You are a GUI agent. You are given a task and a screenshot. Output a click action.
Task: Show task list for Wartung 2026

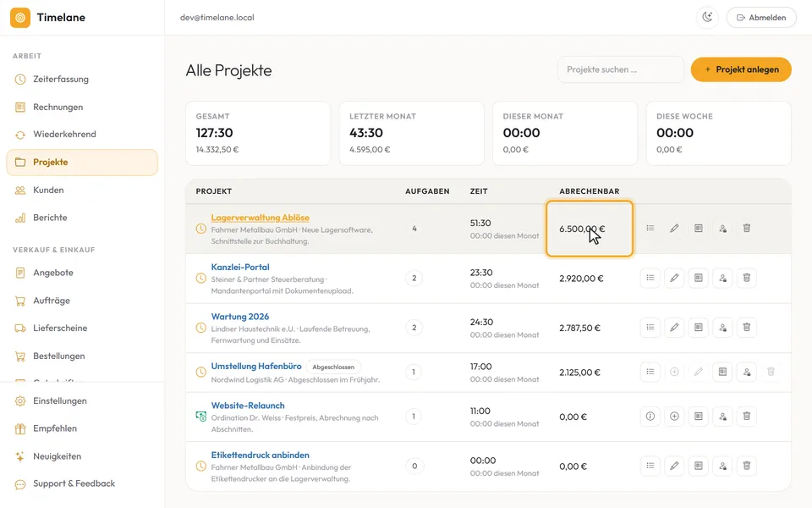(650, 327)
